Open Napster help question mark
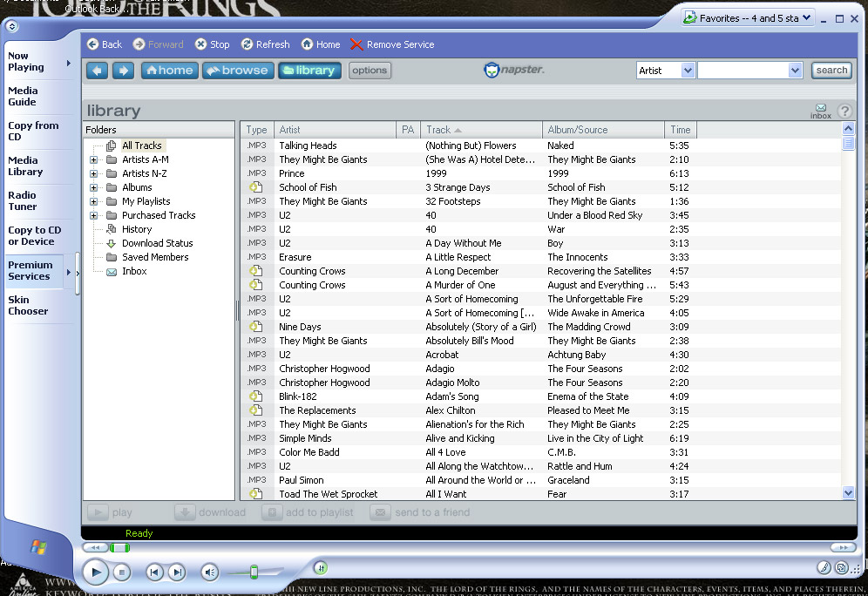 [x=844, y=111]
